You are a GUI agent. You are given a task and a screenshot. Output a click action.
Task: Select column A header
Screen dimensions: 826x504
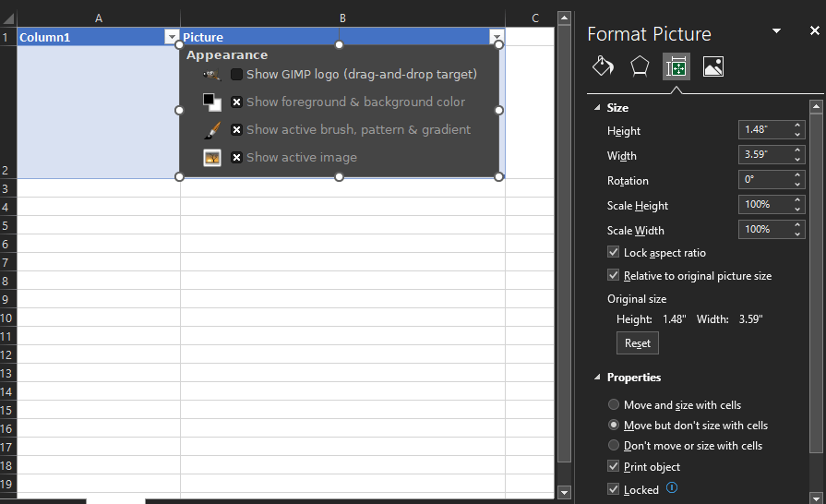coord(99,18)
